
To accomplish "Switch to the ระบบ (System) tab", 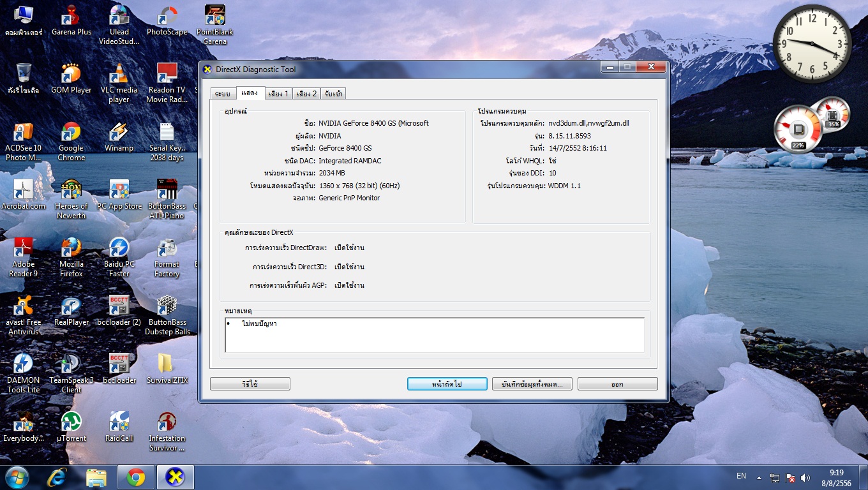I will (222, 94).
